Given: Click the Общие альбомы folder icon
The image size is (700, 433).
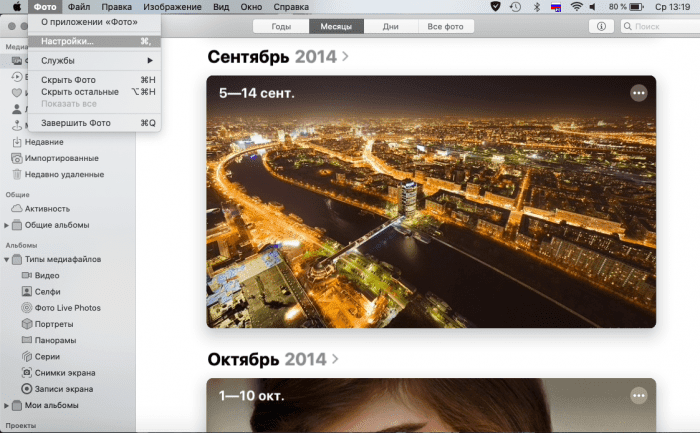Looking at the screenshot, I should coord(17,225).
